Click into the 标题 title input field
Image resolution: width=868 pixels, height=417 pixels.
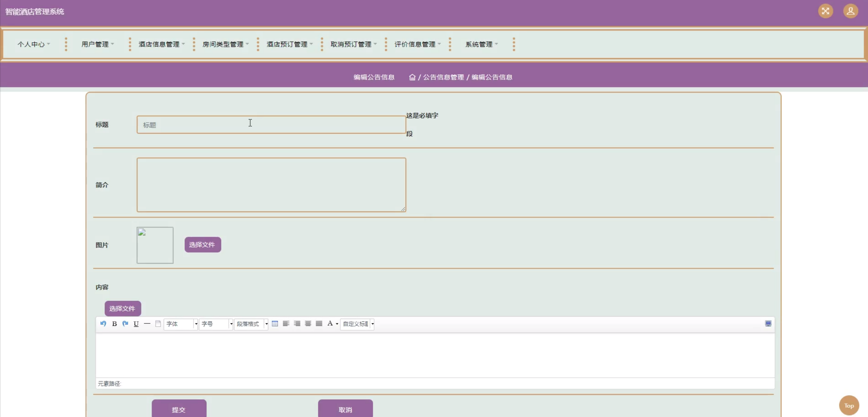(271, 125)
